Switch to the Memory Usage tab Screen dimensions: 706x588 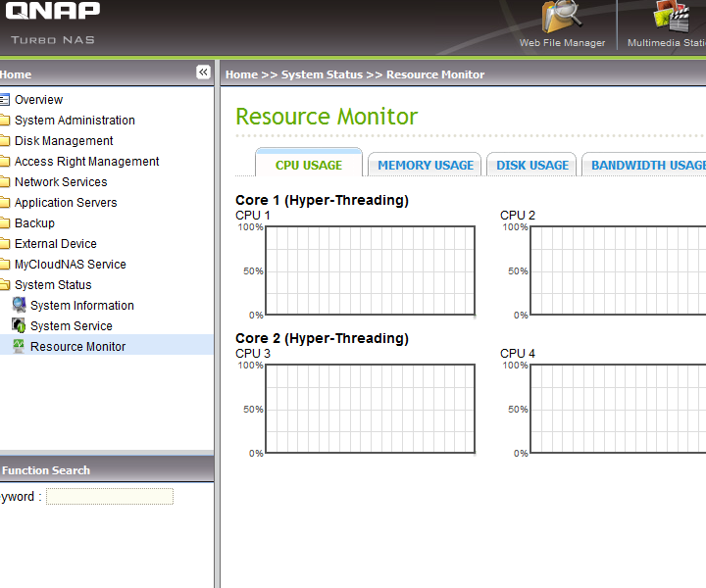point(426,166)
